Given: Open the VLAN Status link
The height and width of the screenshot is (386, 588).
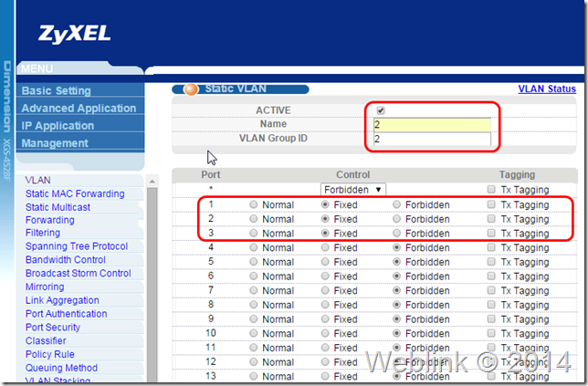Looking at the screenshot, I should coord(547,89).
